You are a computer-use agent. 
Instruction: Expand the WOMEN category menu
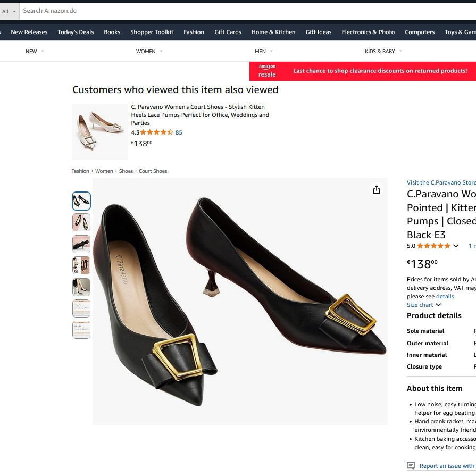[149, 52]
